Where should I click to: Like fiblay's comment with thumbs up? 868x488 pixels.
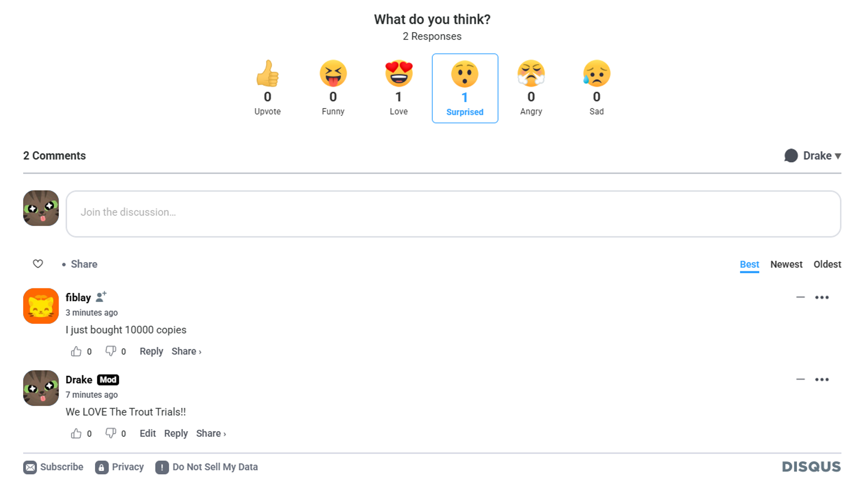(76, 352)
